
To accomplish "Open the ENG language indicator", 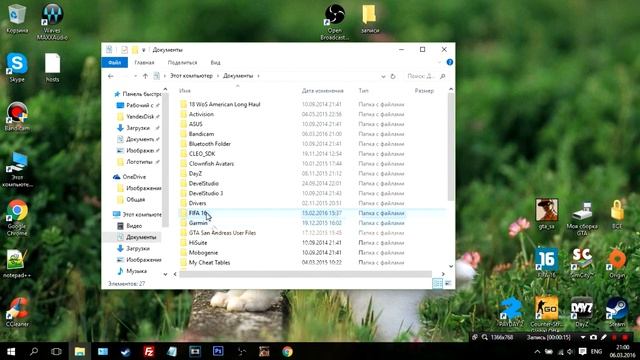I will [596, 351].
